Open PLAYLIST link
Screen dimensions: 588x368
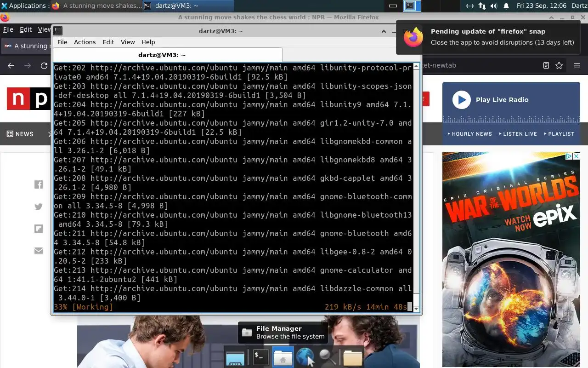(x=559, y=134)
